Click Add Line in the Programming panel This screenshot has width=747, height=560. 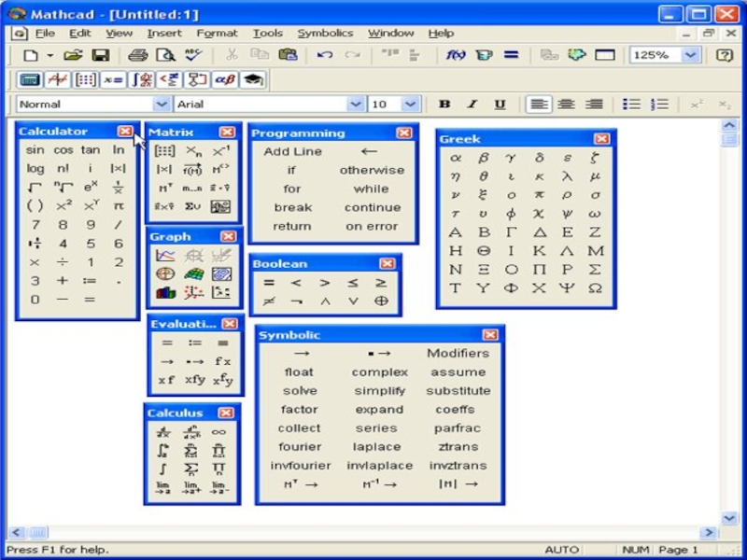(292, 151)
